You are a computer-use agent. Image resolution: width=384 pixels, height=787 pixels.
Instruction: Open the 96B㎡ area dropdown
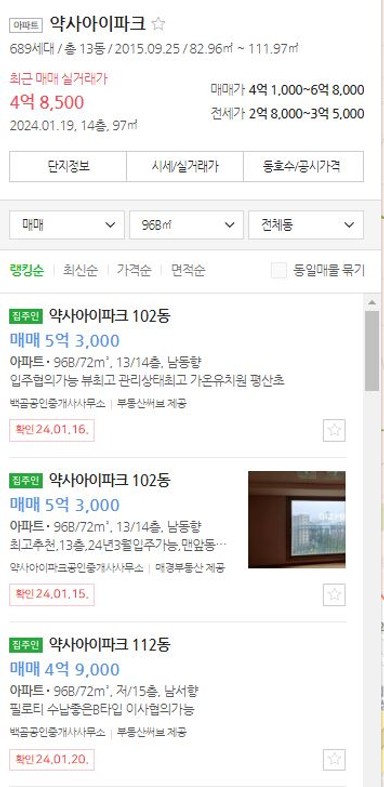tap(186, 225)
